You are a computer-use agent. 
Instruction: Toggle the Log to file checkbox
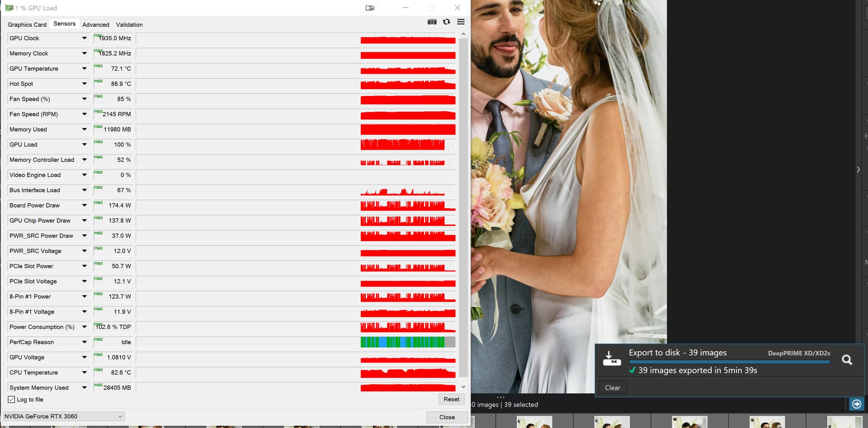(x=12, y=399)
